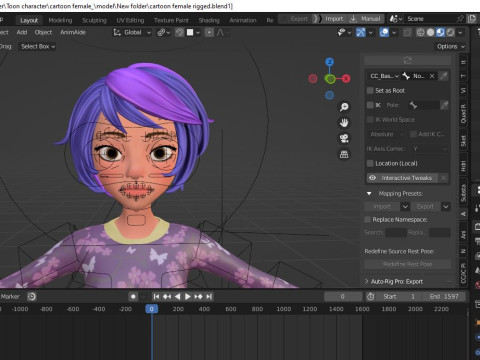This screenshot has width=480, height=360.
Task: Switch to Shading workspace tab
Action: pyautogui.click(x=209, y=20)
